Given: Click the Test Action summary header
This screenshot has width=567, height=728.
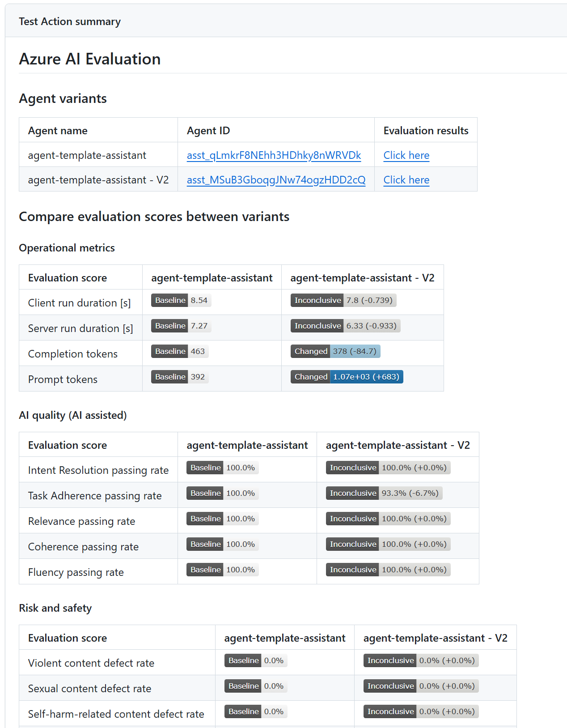Looking at the screenshot, I should tap(70, 21).
